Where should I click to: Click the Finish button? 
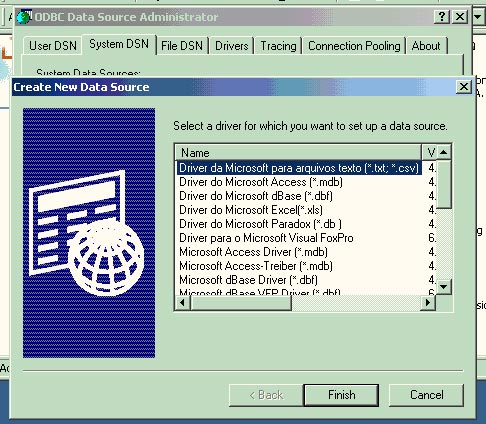[341, 395]
